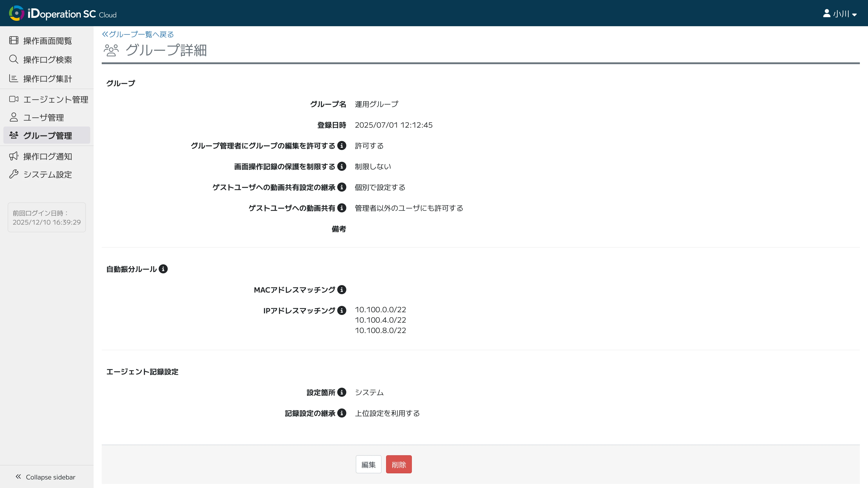Open the 小川 user account dropdown
868x488 pixels.
tap(840, 14)
